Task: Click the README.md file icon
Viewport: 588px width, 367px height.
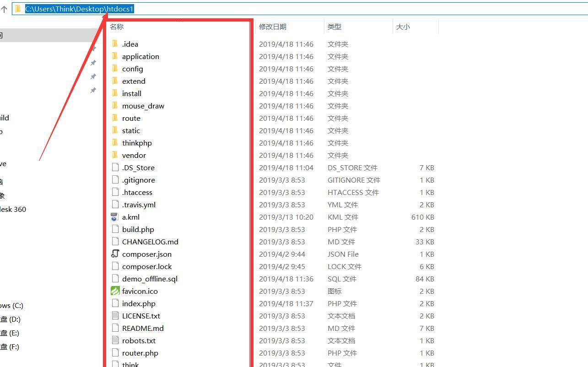Action: 115,328
